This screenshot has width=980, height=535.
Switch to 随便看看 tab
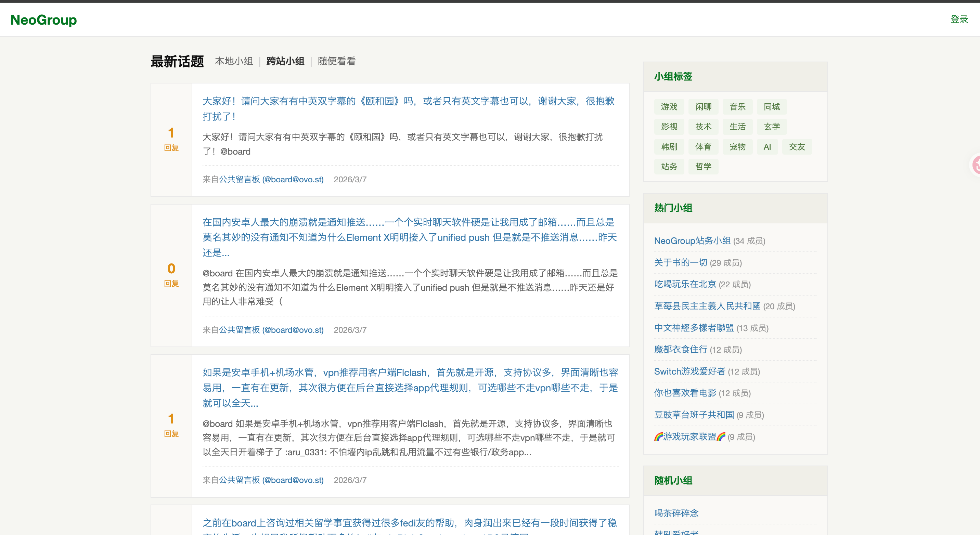(336, 61)
